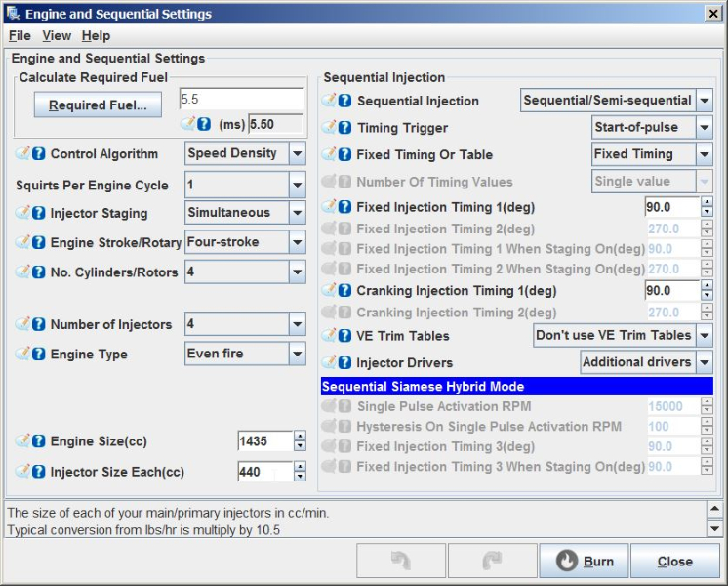Image resolution: width=728 pixels, height=586 pixels.
Task: Click the Burn button
Action: pos(584,562)
